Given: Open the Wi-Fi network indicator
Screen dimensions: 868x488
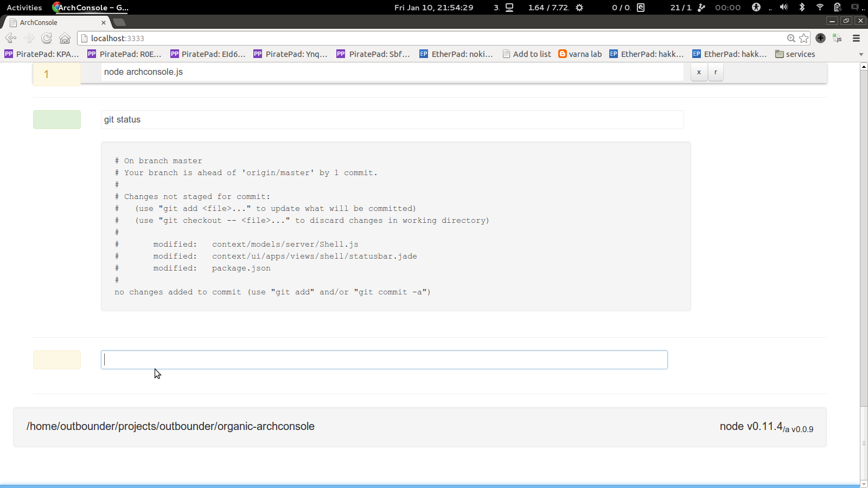Looking at the screenshot, I should 820,7.
